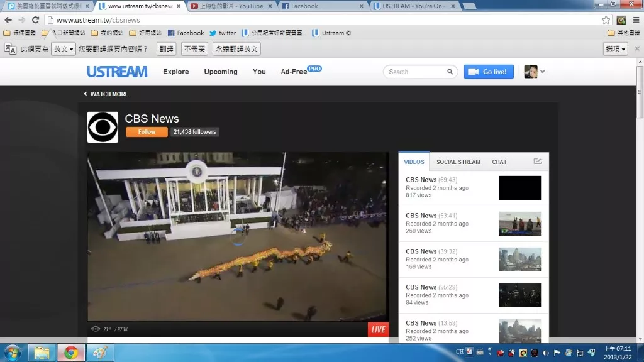Screen dimensions: 644x362
Task: Click the search magnifier icon
Action: point(450,72)
